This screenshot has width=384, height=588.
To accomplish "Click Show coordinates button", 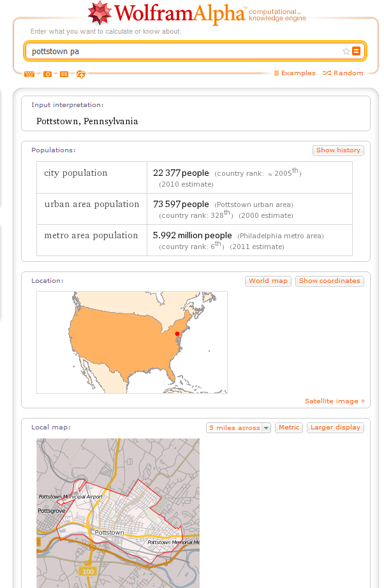I will pyautogui.click(x=330, y=281).
